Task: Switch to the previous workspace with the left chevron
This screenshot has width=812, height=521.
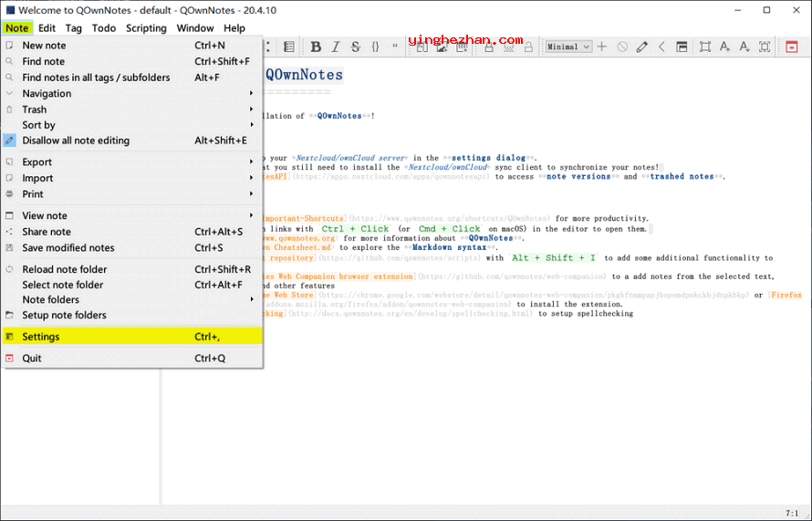Action: pyautogui.click(x=661, y=47)
